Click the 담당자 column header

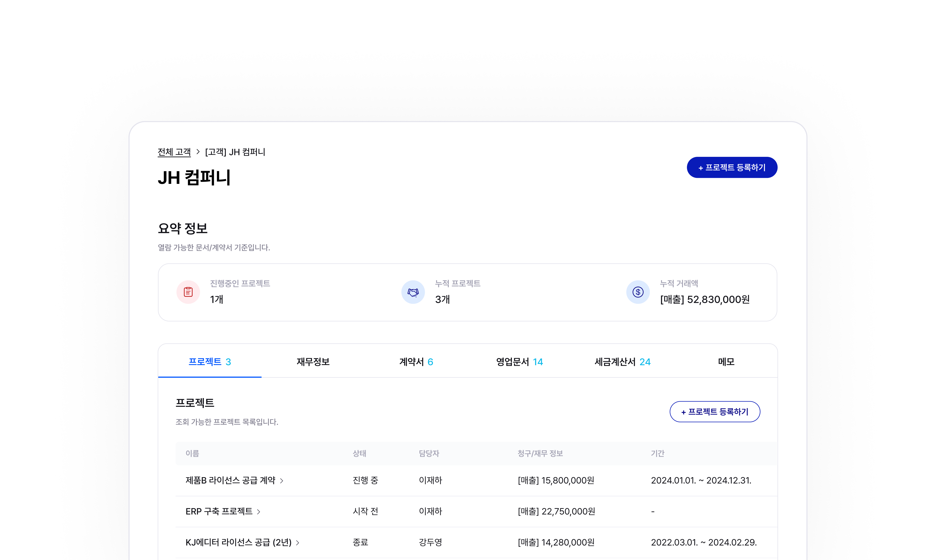click(x=429, y=453)
